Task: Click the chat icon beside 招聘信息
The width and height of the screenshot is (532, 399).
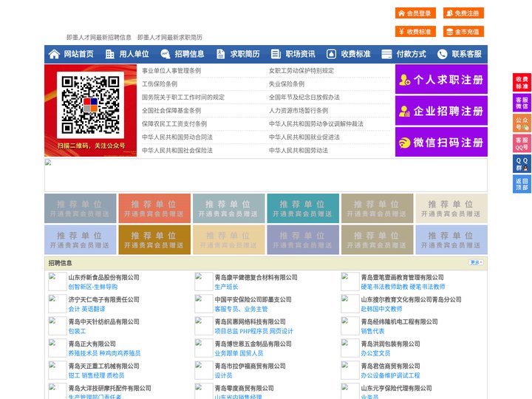Action: pos(165,54)
